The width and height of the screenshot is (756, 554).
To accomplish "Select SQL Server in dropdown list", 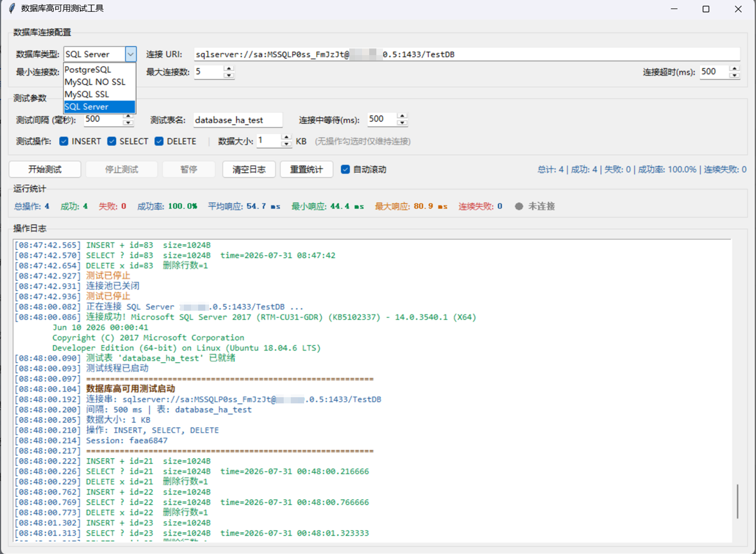I will tap(99, 106).
